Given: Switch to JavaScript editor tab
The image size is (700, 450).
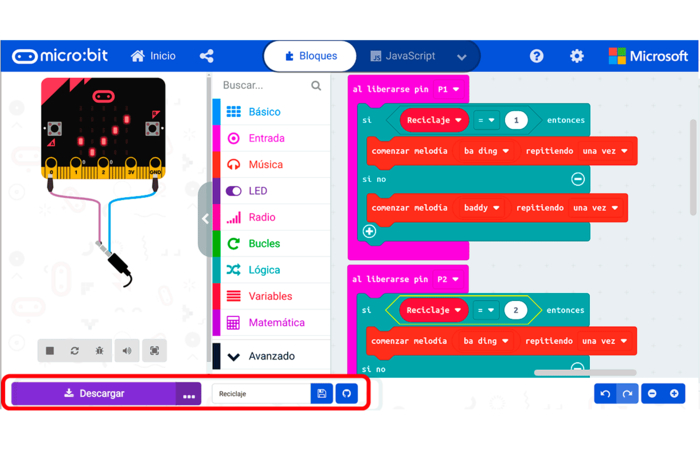Looking at the screenshot, I should pos(403,56).
